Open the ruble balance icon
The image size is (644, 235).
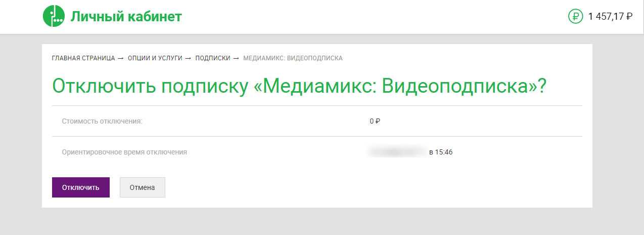[x=576, y=17]
